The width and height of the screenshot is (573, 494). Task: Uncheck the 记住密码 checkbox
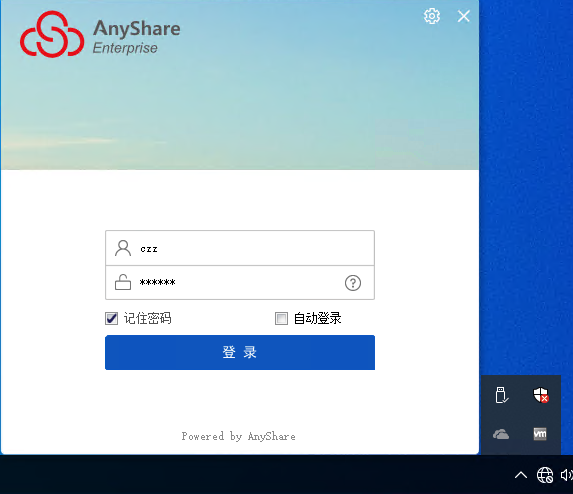click(111, 318)
